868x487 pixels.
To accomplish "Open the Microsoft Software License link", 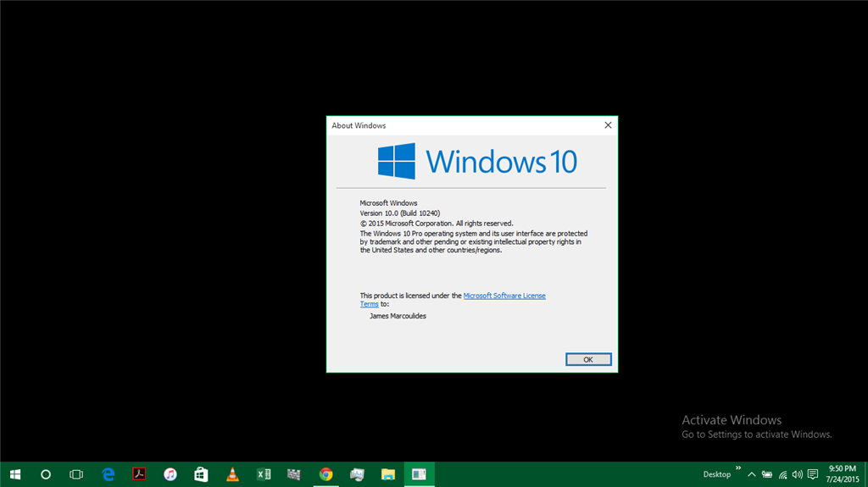I will (x=504, y=296).
